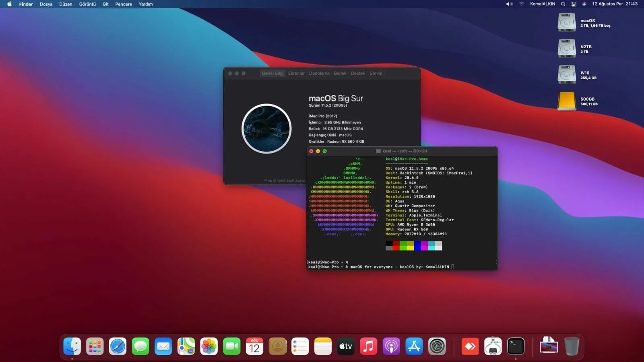
Task: Open the Trash in the Dock
Action: pyautogui.click(x=572, y=346)
